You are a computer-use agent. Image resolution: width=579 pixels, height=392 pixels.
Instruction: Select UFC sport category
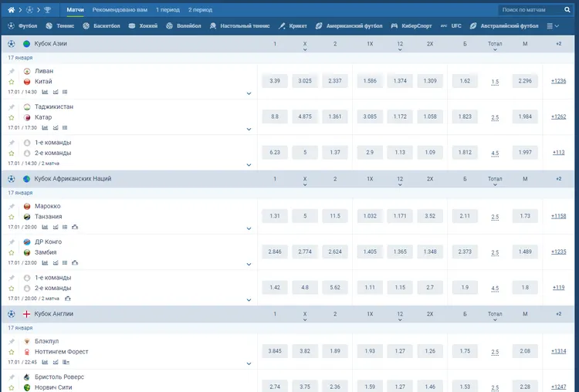[451, 25]
